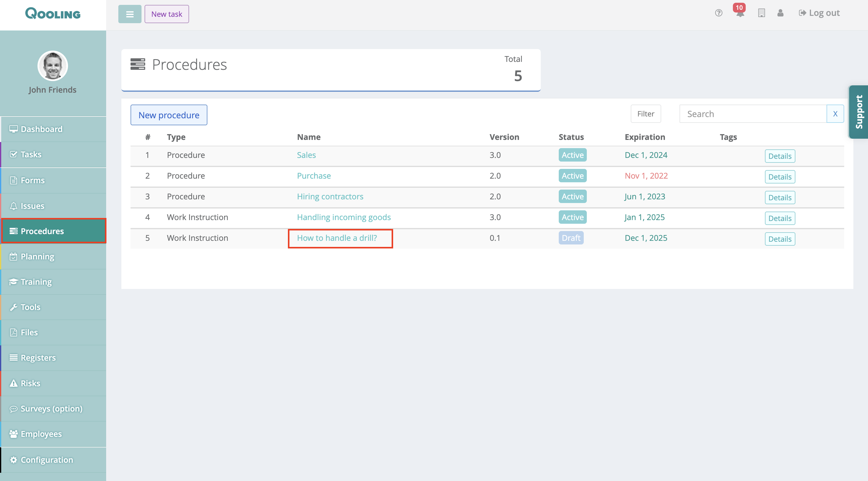Open the Support side tab
The image size is (868, 481).
click(859, 112)
